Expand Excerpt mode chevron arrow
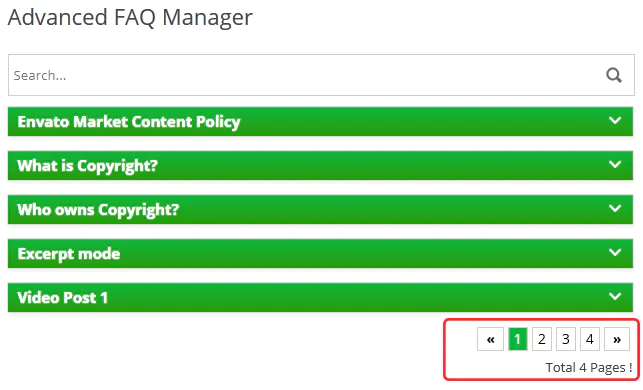 (615, 252)
